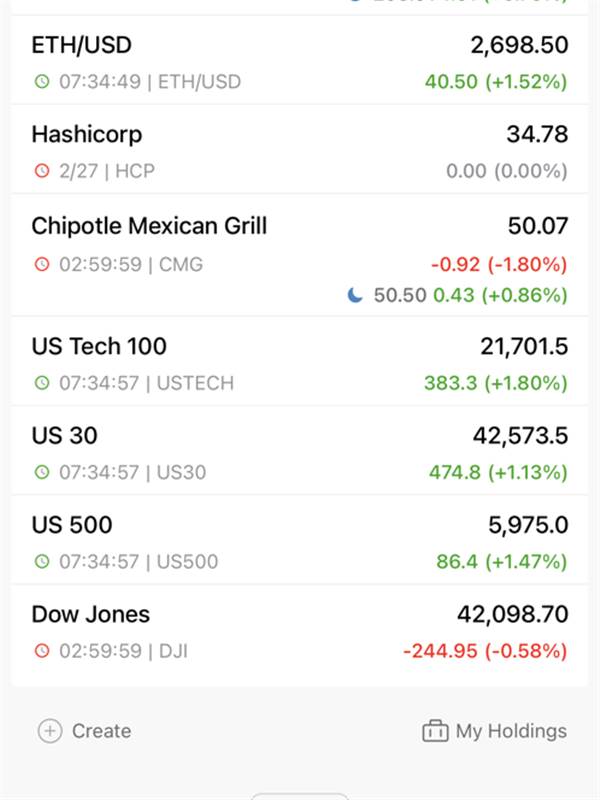600x800 pixels.
Task: Tap the green clock icon for US500
Action: click(42, 561)
